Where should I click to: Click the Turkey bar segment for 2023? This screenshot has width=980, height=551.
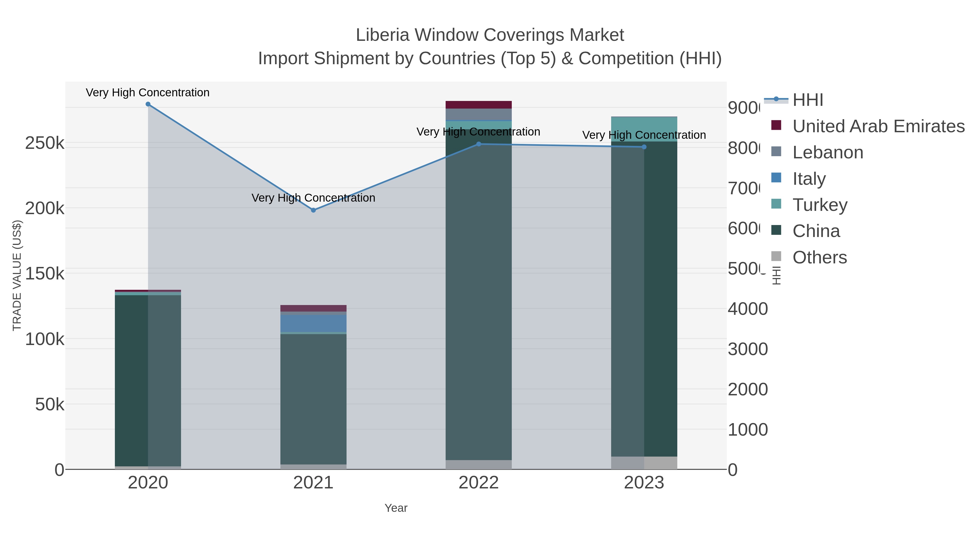644,129
